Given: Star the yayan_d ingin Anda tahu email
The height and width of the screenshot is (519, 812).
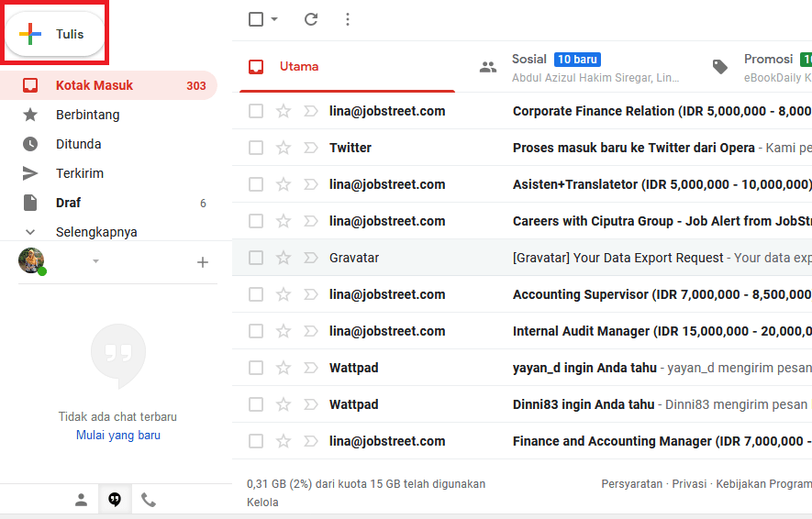Looking at the screenshot, I should (284, 368).
